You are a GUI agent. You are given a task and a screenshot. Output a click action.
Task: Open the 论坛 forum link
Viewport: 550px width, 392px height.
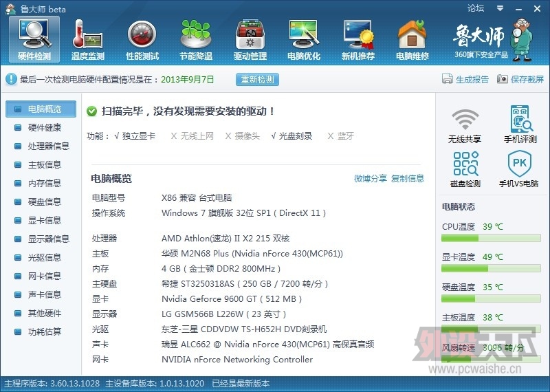(476, 8)
